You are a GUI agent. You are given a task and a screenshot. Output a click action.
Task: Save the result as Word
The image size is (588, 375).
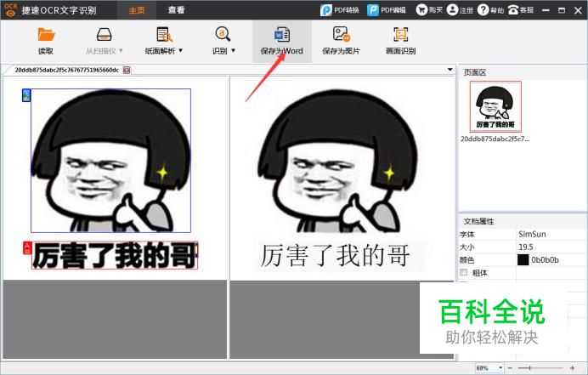point(281,41)
